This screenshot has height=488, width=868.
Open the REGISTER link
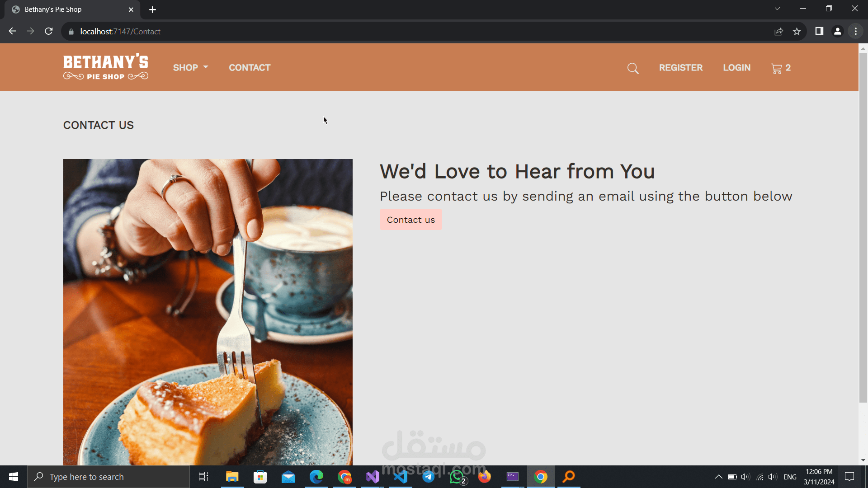(x=680, y=68)
